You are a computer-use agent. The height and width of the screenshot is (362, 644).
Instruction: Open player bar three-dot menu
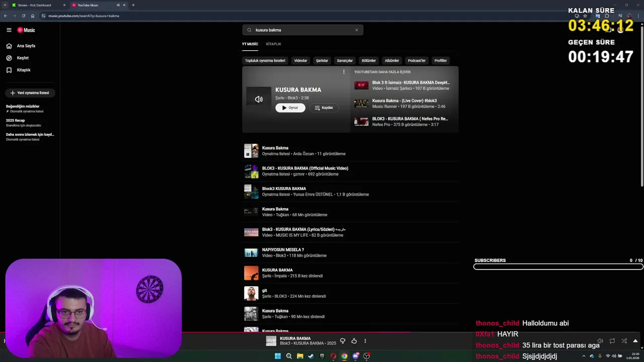(x=365, y=341)
